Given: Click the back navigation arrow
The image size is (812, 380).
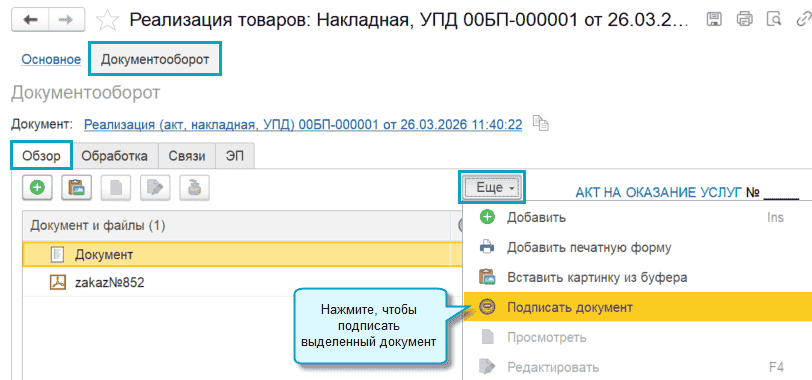Looking at the screenshot, I should click(x=30, y=20).
